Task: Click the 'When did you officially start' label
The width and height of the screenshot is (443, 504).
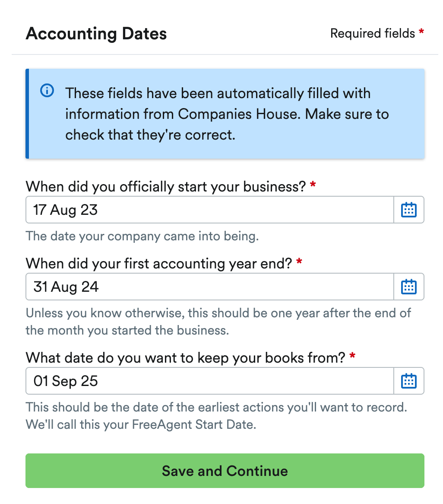Action: tap(166, 187)
